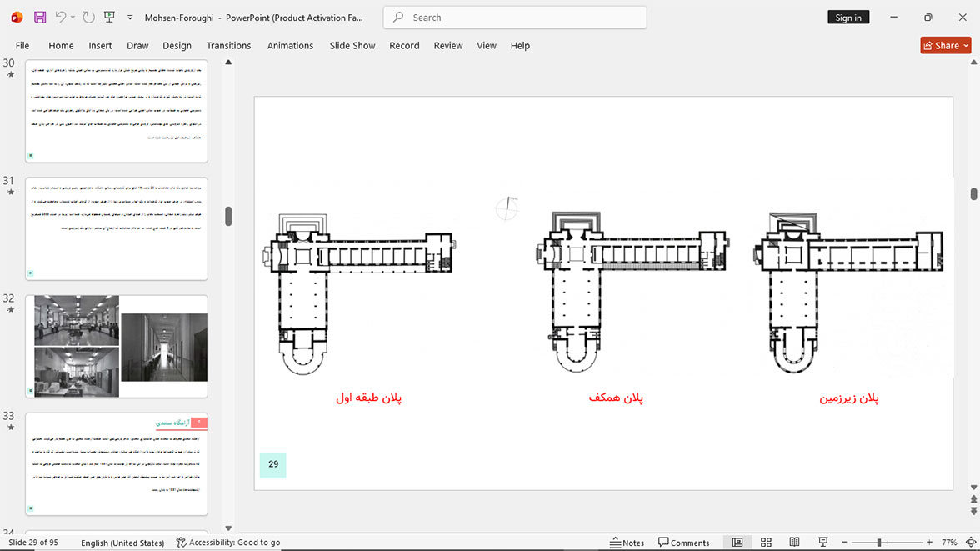
Task: Switch to Slide Sorter view icon
Action: point(766,542)
